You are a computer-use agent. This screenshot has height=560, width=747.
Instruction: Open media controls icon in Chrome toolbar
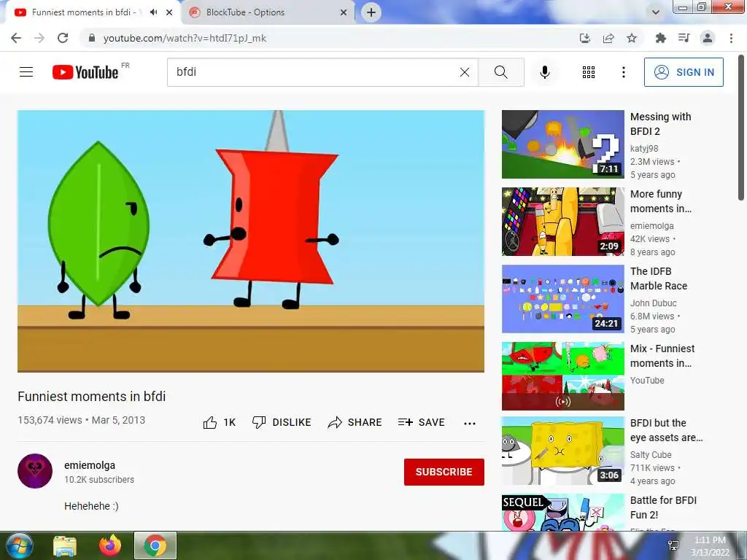pyautogui.click(x=684, y=38)
